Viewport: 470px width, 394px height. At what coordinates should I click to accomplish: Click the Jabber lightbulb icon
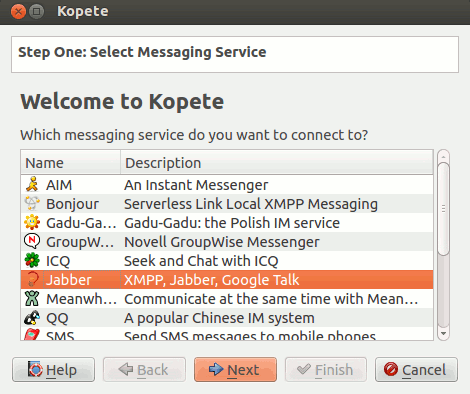(x=32, y=279)
